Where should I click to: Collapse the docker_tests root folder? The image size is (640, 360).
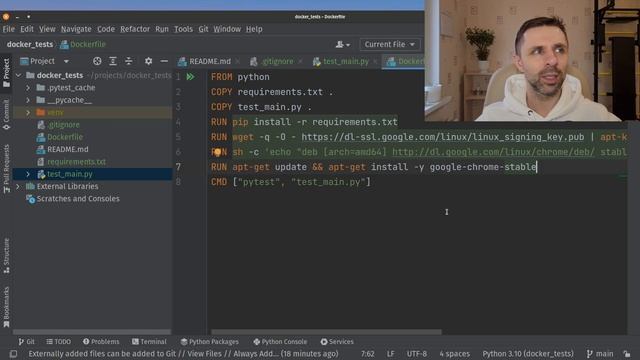click(18, 76)
